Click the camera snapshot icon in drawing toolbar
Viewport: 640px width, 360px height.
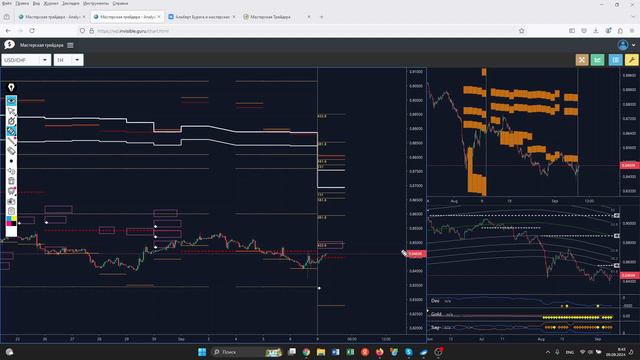coord(11,201)
